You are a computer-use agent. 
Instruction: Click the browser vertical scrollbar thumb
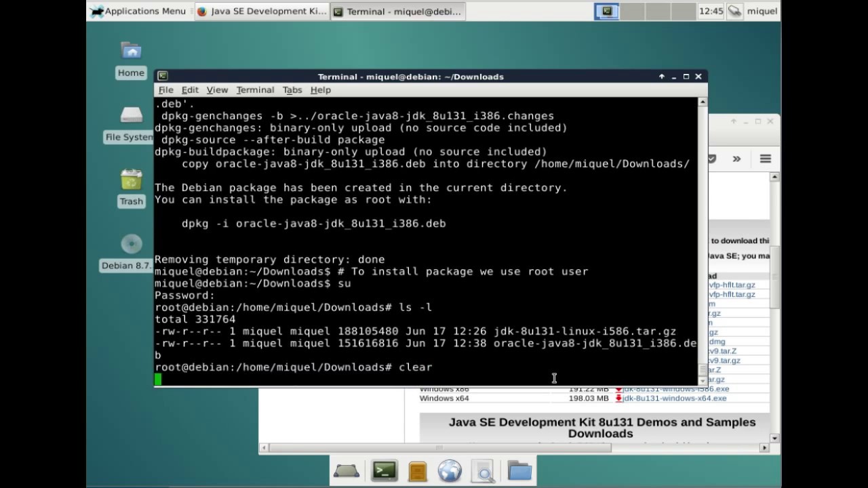(774, 279)
